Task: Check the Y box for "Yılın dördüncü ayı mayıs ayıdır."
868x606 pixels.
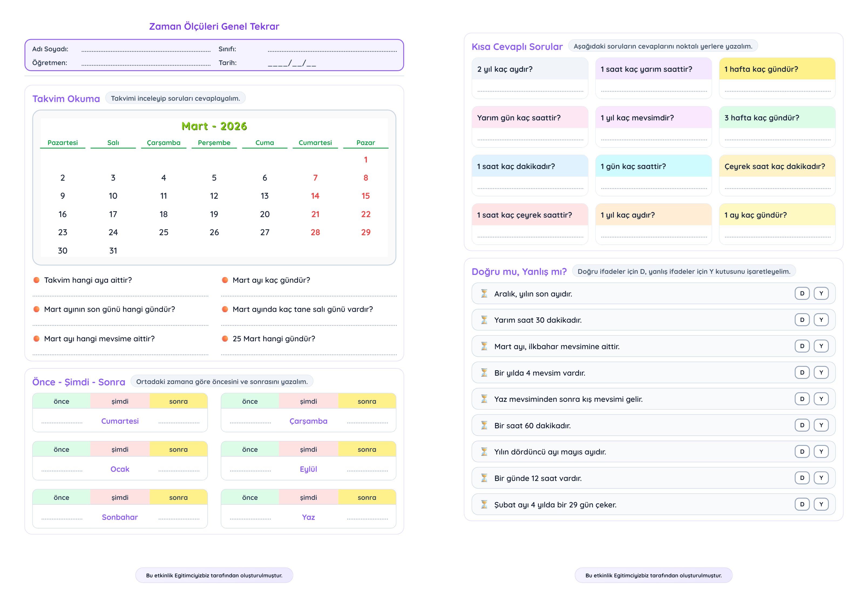Action: click(x=821, y=452)
